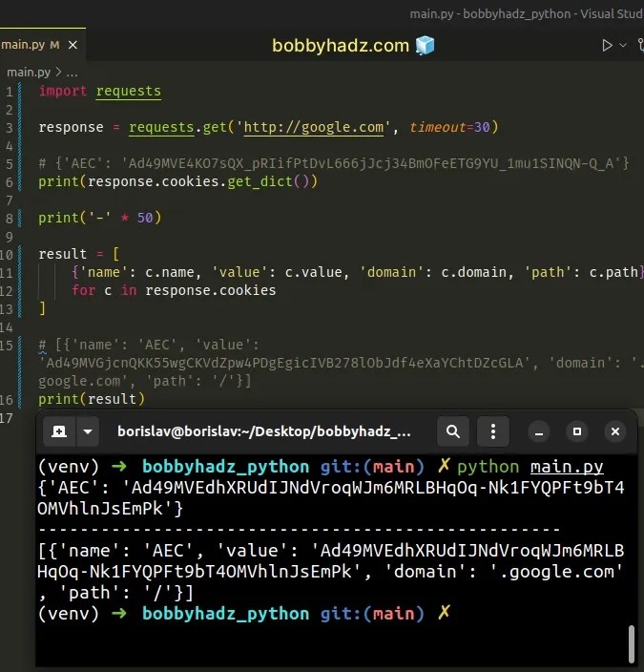Screen dimensions: 644x672
Task: Click main.py in the breadcrumb path
Action: (x=29, y=72)
